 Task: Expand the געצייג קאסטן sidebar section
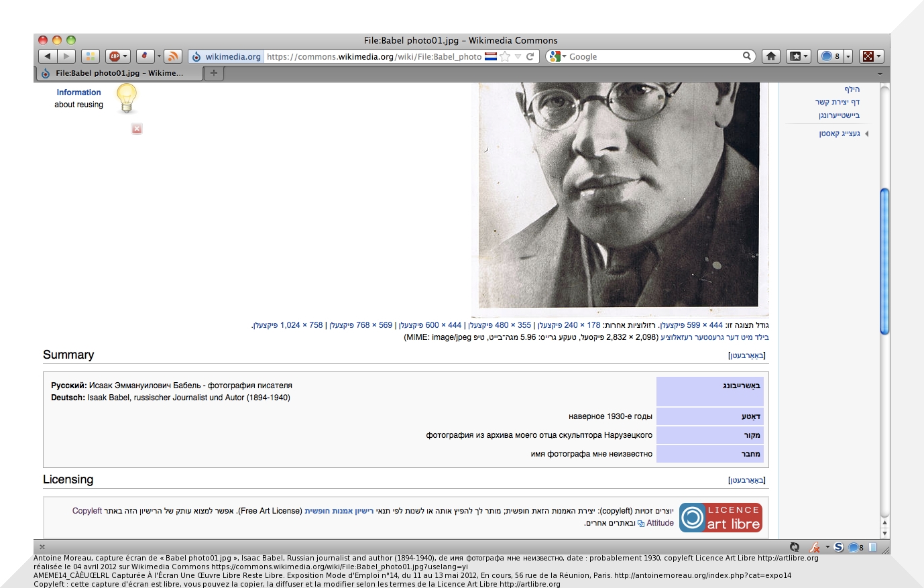(840, 133)
